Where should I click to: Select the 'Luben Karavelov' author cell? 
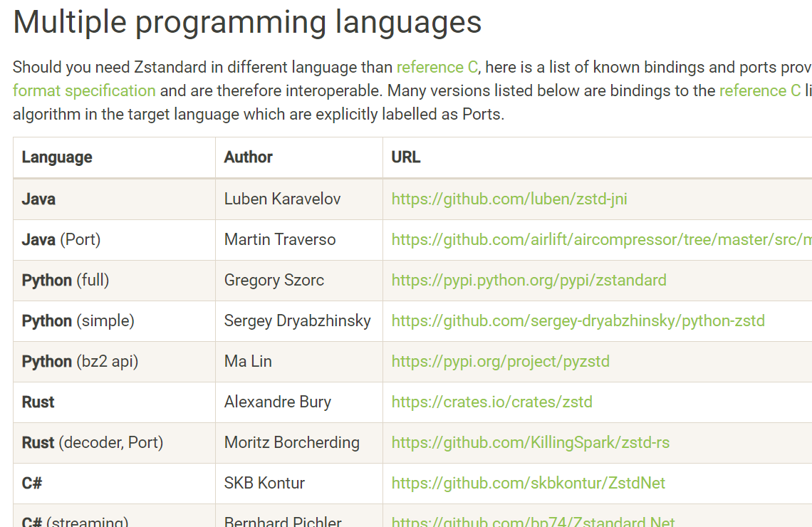[282, 199]
